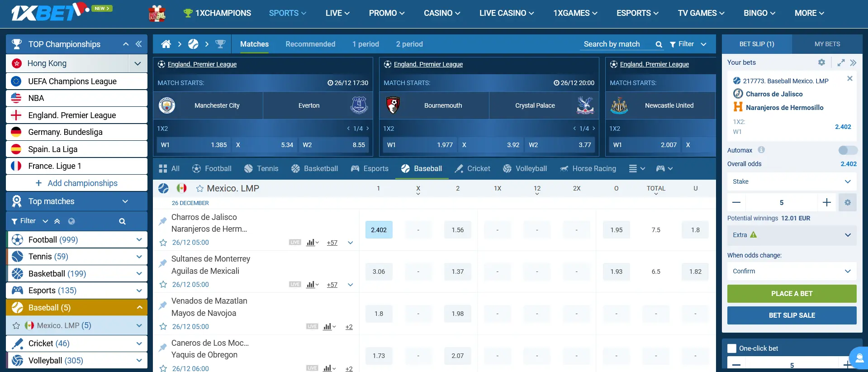Click the home icon in breadcrumb bar
Image resolution: width=868 pixels, height=372 pixels.
click(166, 44)
